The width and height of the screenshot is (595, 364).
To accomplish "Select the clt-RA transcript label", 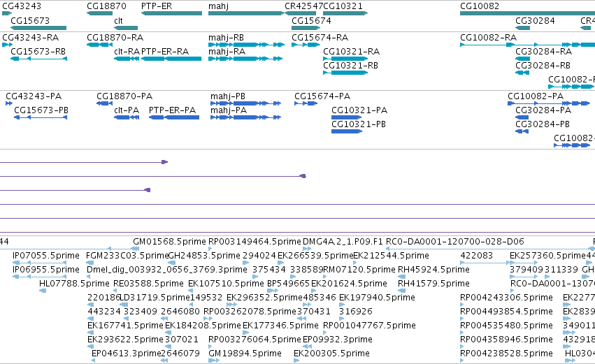I will [x=127, y=52].
